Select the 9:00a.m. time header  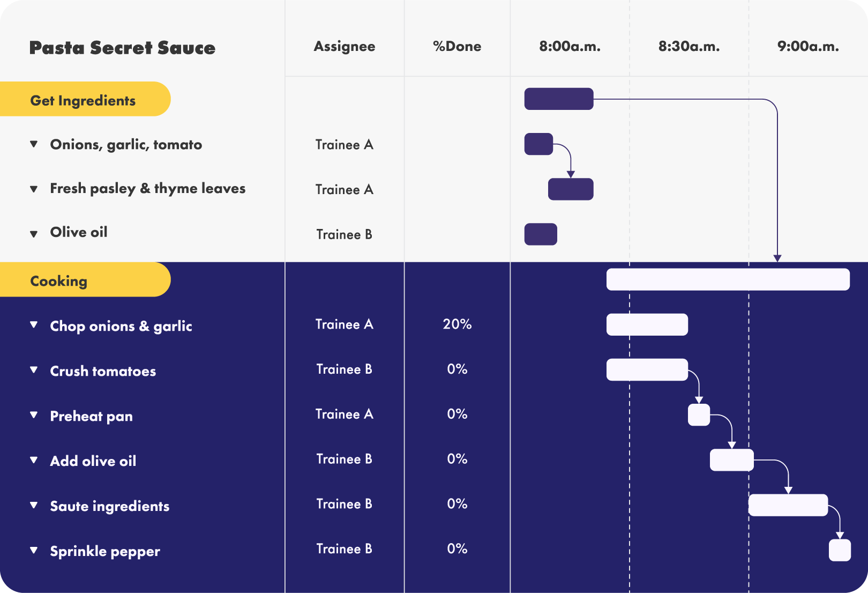808,47
